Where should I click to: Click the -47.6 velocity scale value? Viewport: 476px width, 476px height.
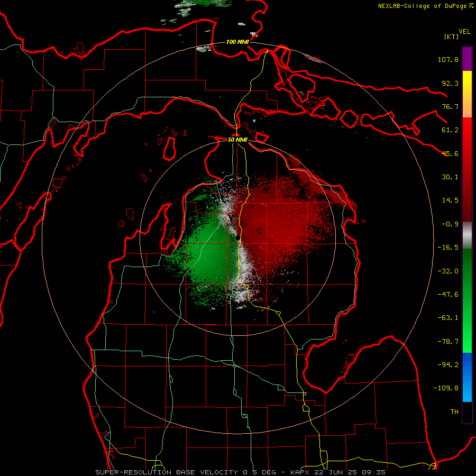[x=448, y=295]
